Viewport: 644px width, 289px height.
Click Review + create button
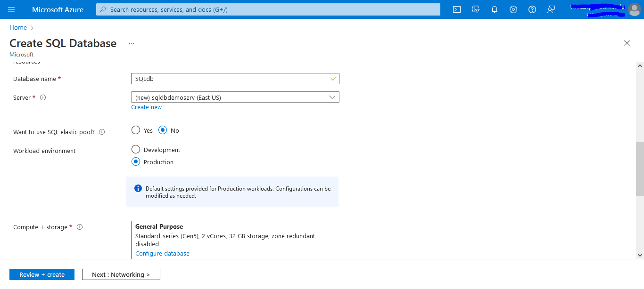pyautogui.click(x=41, y=274)
